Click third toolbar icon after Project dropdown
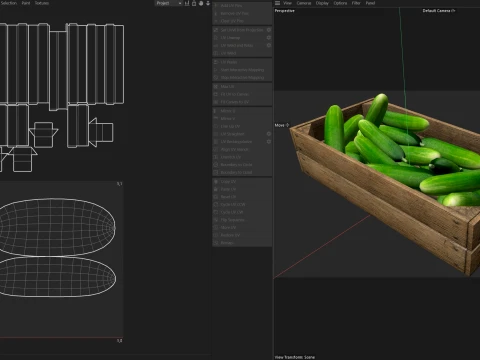 201,3
